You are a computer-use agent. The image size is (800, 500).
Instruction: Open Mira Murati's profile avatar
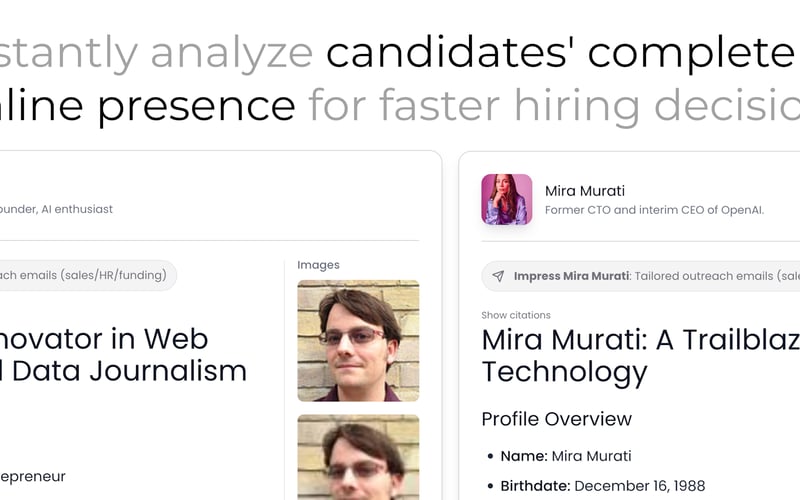[x=507, y=199]
